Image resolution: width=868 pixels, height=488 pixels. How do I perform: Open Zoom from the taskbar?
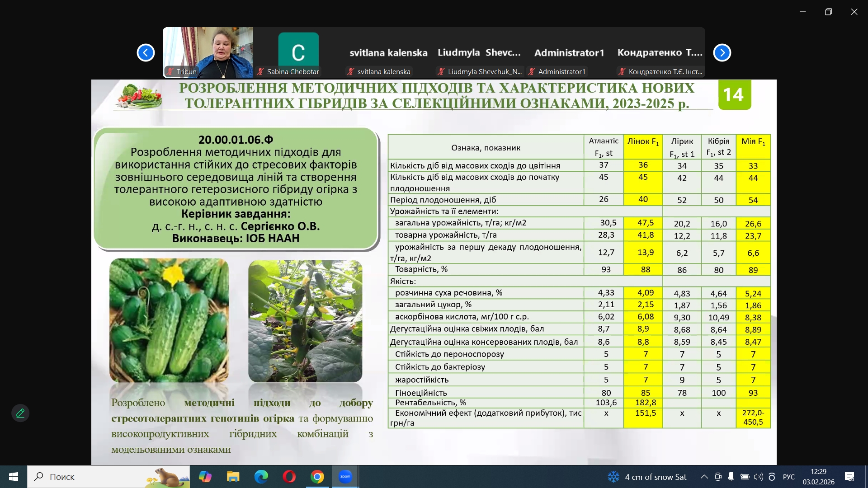click(345, 477)
